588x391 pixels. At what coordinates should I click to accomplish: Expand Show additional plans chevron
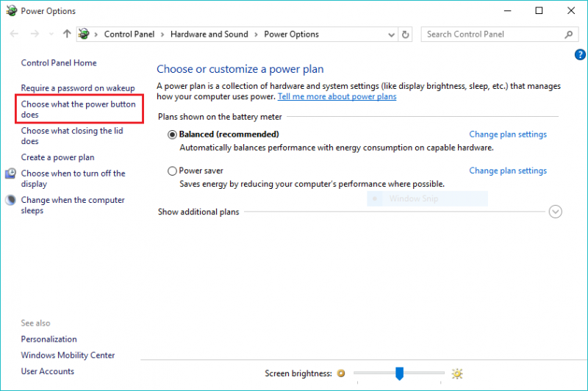coord(556,212)
